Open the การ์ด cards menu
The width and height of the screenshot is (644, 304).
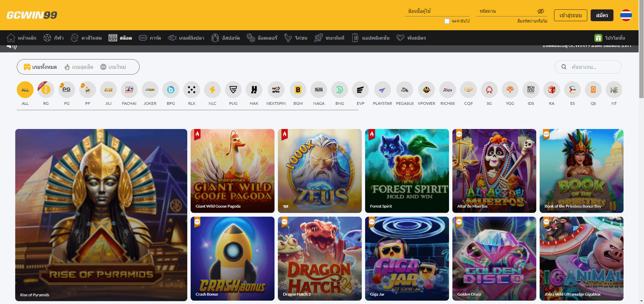[x=150, y=38]
